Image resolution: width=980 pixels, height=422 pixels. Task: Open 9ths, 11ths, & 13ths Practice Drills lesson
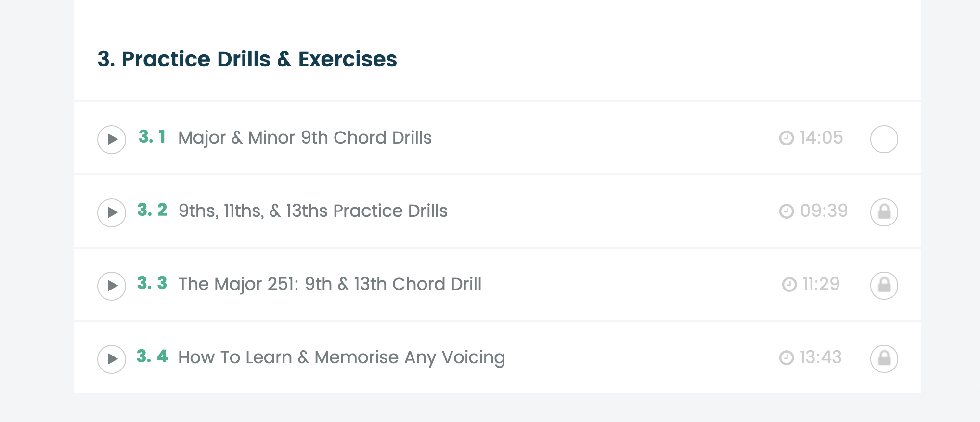(x=313, y=211)
